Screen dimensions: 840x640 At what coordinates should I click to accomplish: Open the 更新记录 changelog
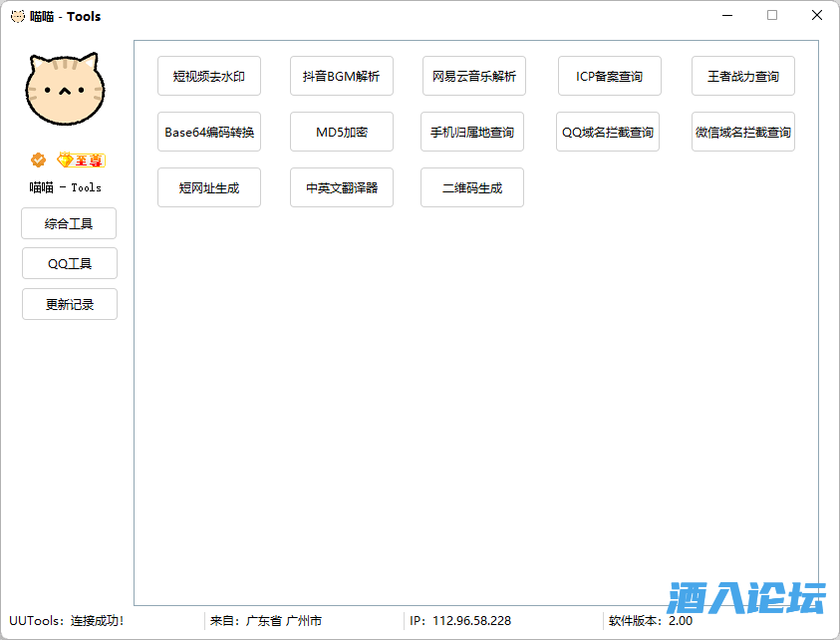click(69, 304)
